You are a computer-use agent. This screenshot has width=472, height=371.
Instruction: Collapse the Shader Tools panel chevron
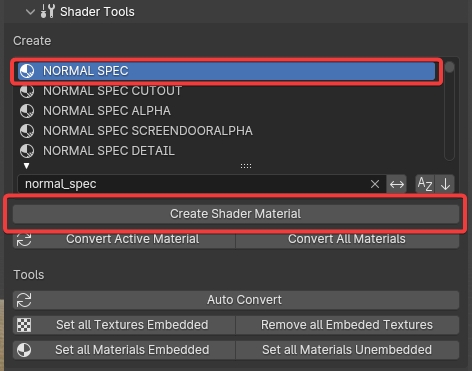click(30, 12)
